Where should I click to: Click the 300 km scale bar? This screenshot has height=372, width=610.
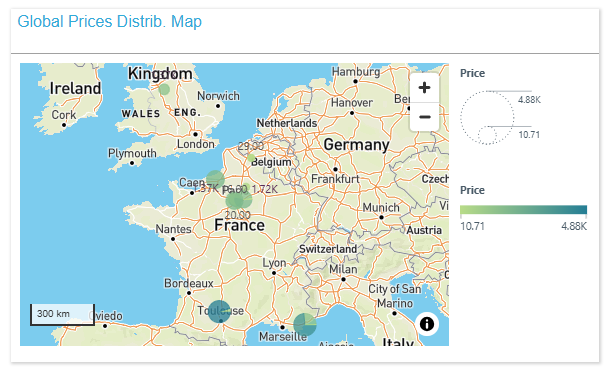coord(62,314)
